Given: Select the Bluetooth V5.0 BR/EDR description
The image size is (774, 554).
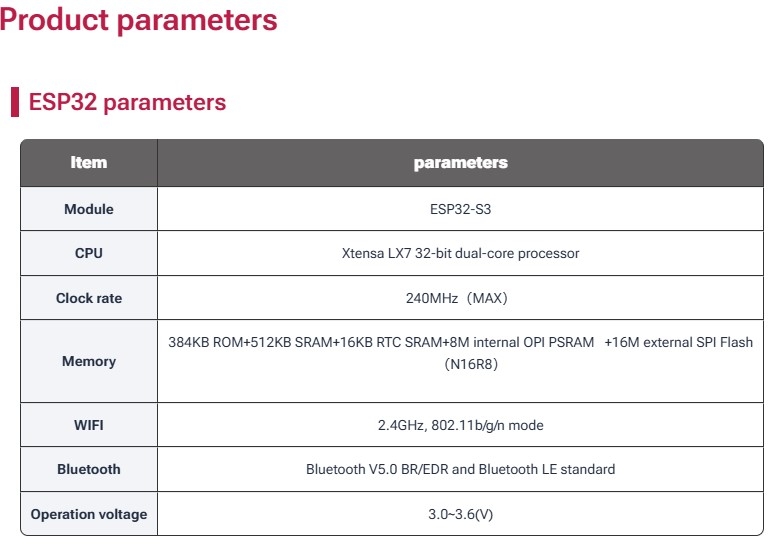Looking at the screenshot, I should [460, 469].
